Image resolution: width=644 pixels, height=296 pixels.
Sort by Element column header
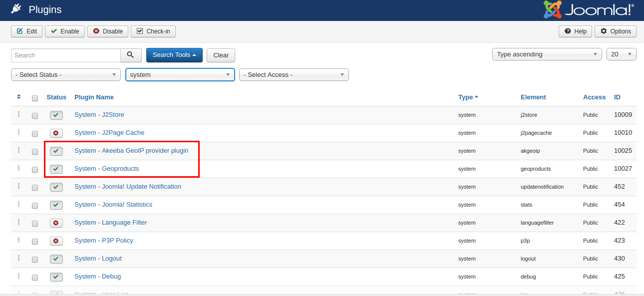coord(533,97)
